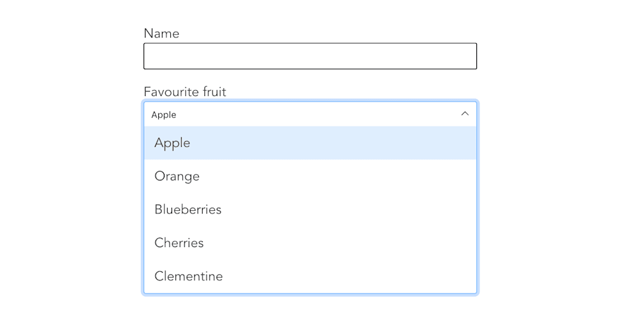Focus the empty box under Name
Screen dimensions: 644x324
pos(310,56)
